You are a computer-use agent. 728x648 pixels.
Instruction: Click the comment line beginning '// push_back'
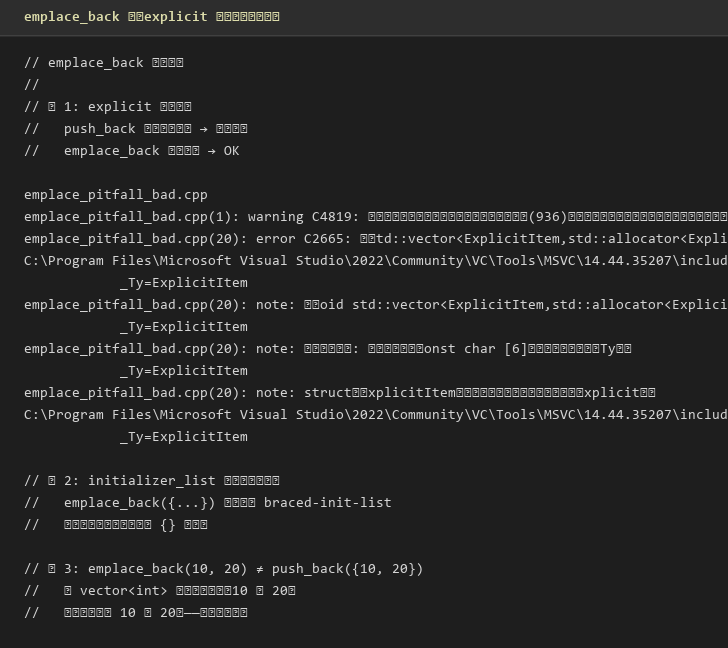(136, 129)
